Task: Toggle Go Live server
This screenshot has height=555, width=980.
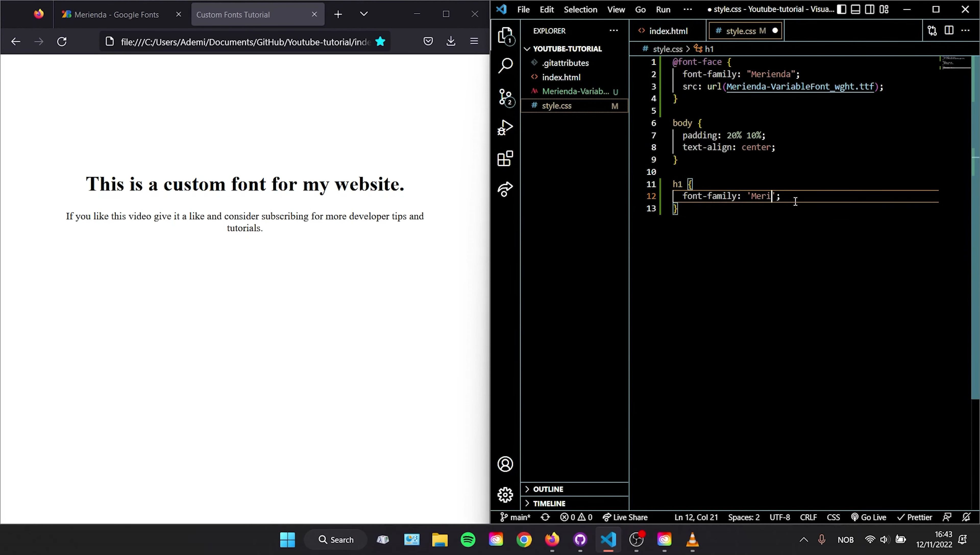Action: [869, 517]
